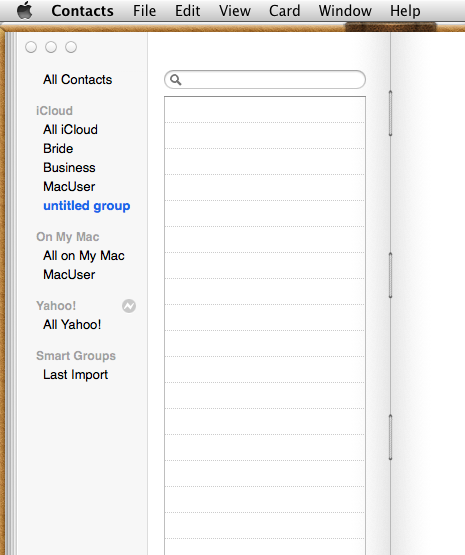Image resolution: width=465 pixels, height=555 pixels.
Task: Select the untitled group entry
Action: pos(87,206)
